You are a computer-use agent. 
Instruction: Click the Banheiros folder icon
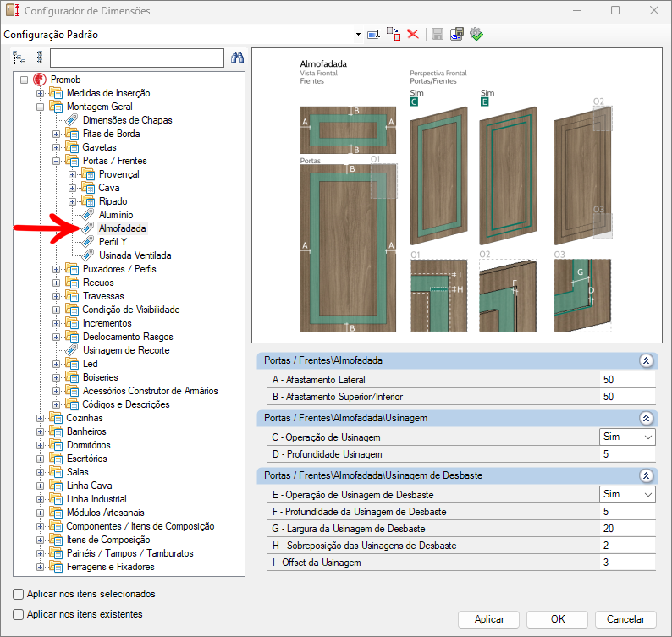tap(56, 431)
